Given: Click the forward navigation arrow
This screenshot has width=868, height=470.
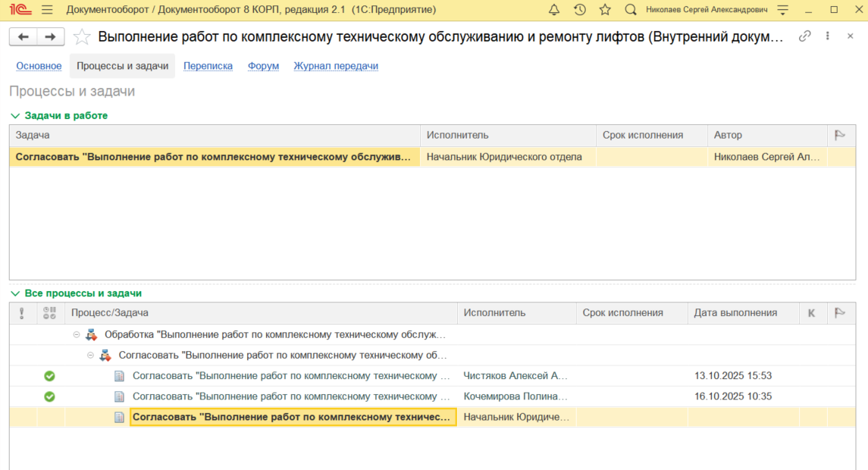Looking at the screenshot, I should (x=50, y=36).
